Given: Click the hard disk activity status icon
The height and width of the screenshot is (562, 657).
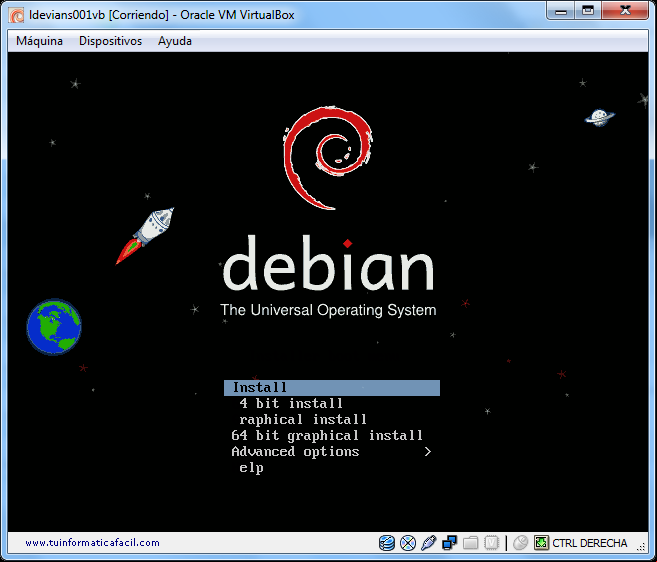Looking at the screenshot, I should point(387,543).
